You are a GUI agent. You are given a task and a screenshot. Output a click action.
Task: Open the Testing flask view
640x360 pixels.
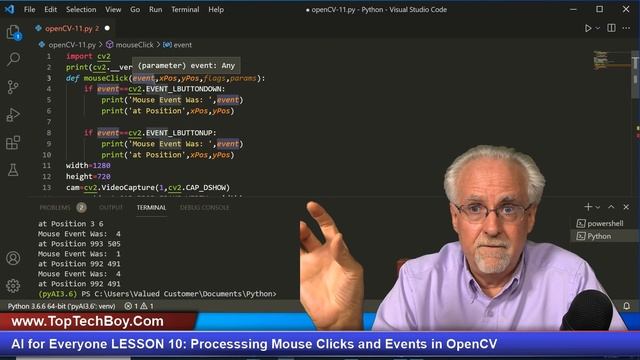coord(13,170)
